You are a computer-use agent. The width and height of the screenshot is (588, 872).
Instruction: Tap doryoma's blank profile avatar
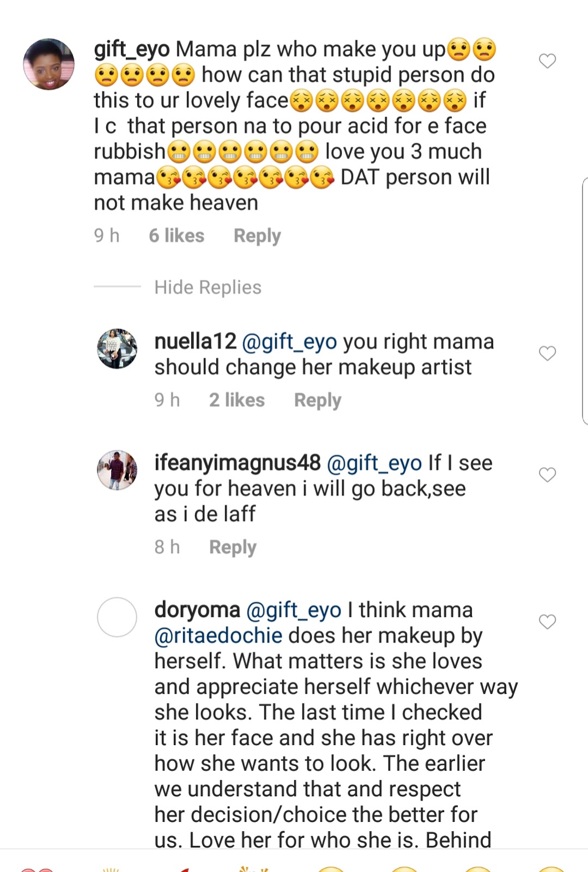pos(117,617)
